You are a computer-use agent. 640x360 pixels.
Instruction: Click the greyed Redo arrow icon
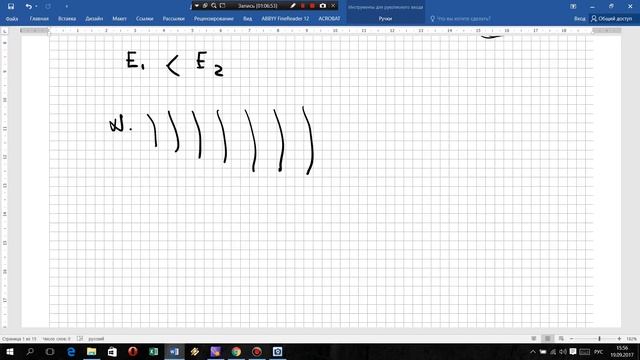[48, 6]
